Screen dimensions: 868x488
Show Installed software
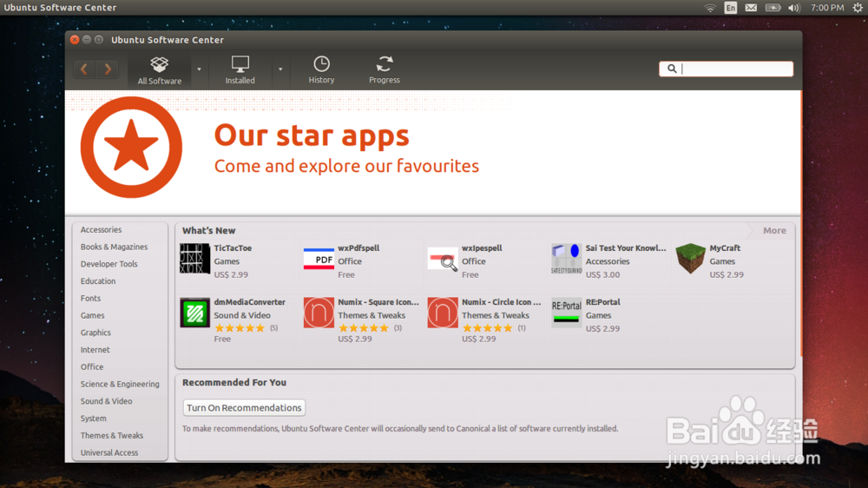coord(240,70)
